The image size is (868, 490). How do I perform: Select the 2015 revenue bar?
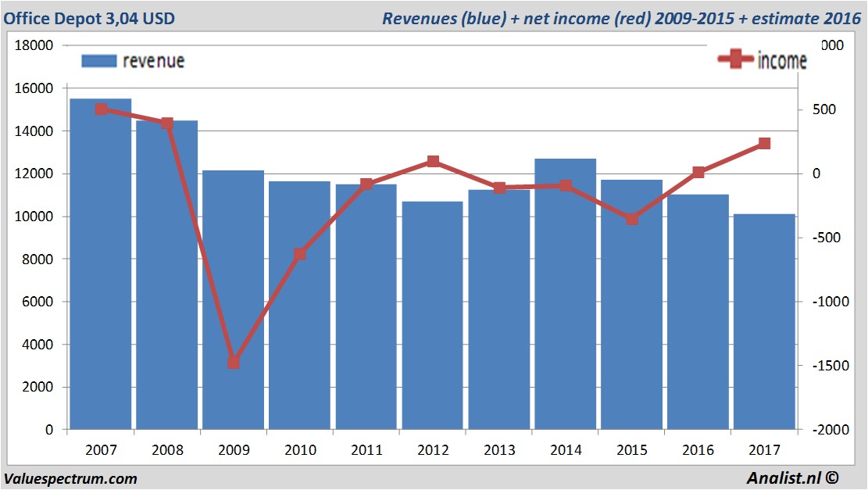(631, 305)
